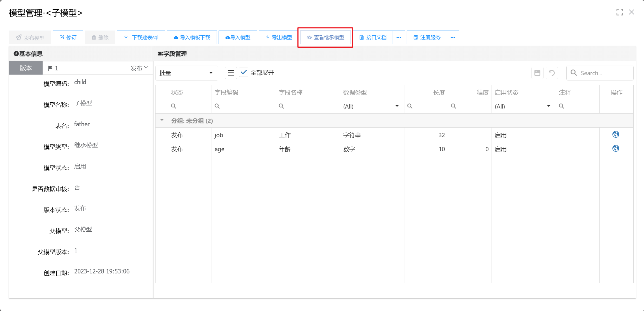Click the save disk icon

coord(537,73)
